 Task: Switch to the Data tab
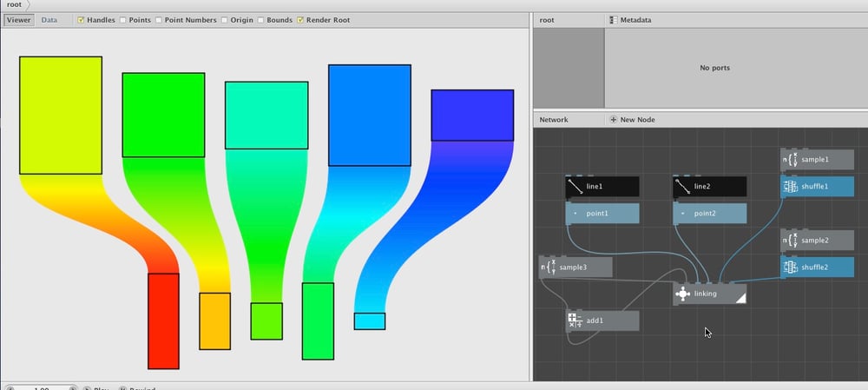point(49,20)
